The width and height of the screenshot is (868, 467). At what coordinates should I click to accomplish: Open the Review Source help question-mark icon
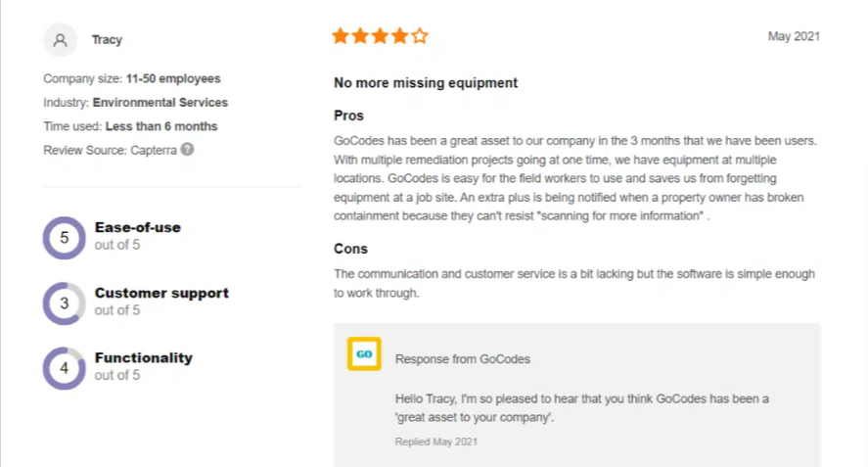188,150
